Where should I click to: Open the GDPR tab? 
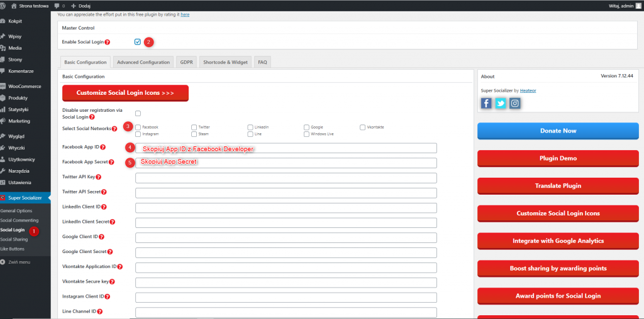tap(187, 62)
